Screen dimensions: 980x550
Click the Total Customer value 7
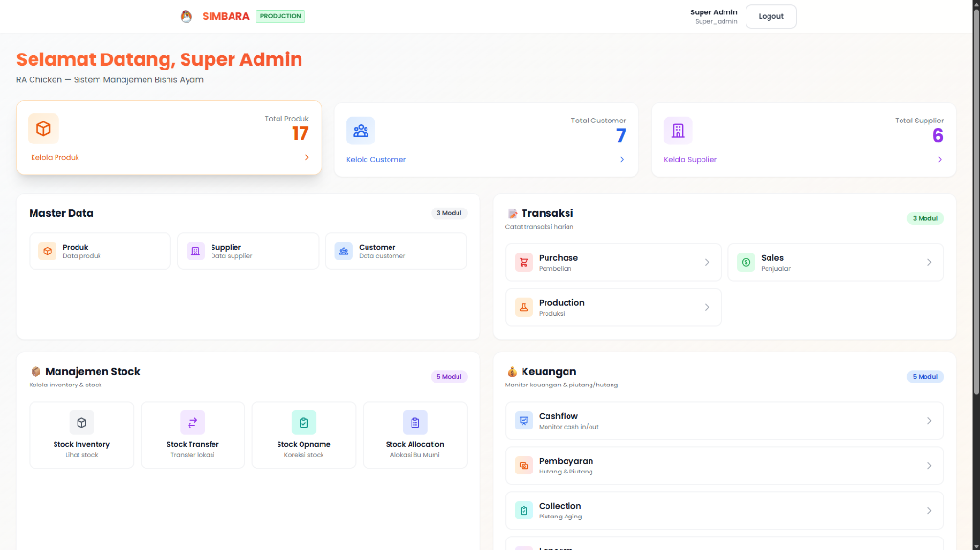coord(621,136)
